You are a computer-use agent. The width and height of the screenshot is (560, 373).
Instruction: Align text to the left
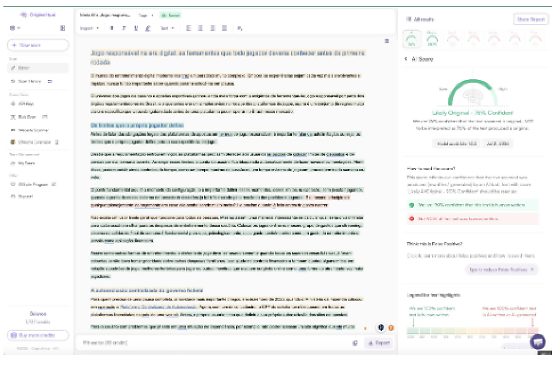189,28
